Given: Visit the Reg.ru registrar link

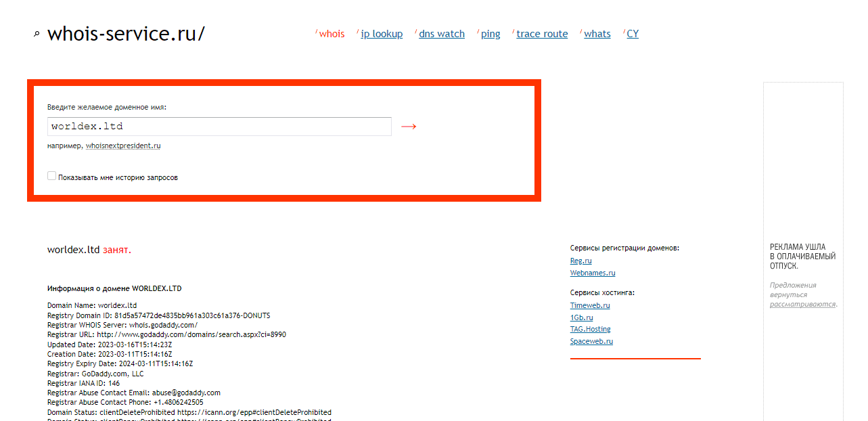Looking at the screenshot, I should [x=580, y=261].
